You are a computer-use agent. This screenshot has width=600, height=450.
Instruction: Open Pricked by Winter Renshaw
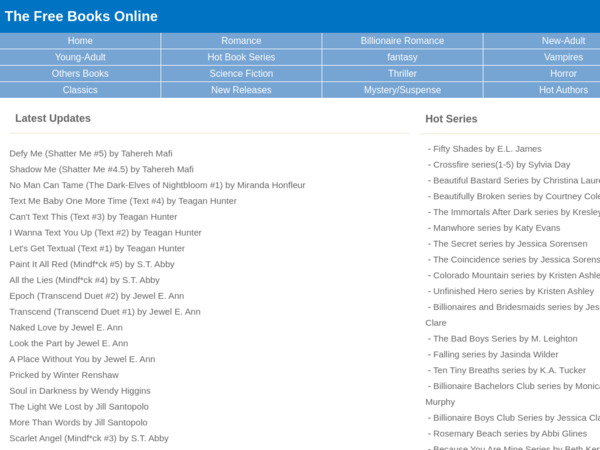point(64,375)
